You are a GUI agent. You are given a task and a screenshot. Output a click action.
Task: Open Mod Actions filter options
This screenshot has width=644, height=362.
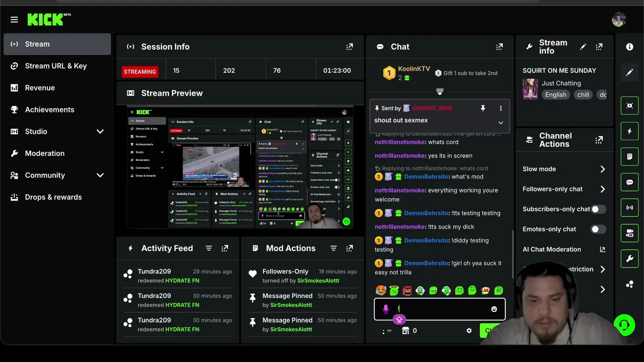(333, 248)
